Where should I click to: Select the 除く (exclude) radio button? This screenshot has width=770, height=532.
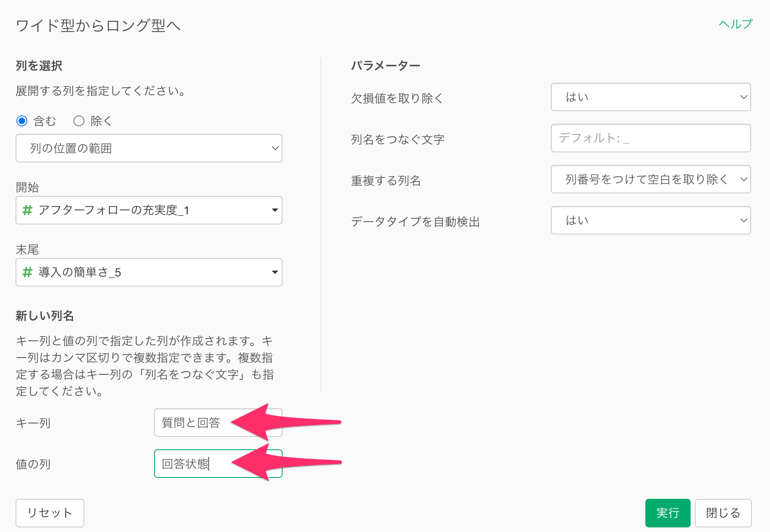click(x=79, y=121)
